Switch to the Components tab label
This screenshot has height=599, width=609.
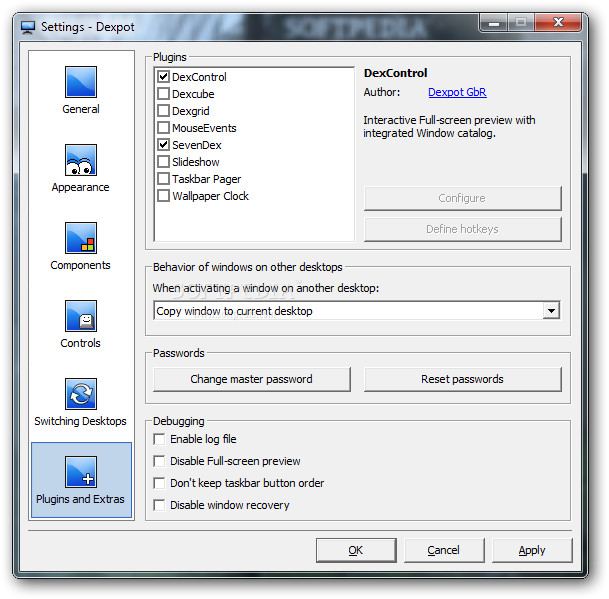coord(80,265)
